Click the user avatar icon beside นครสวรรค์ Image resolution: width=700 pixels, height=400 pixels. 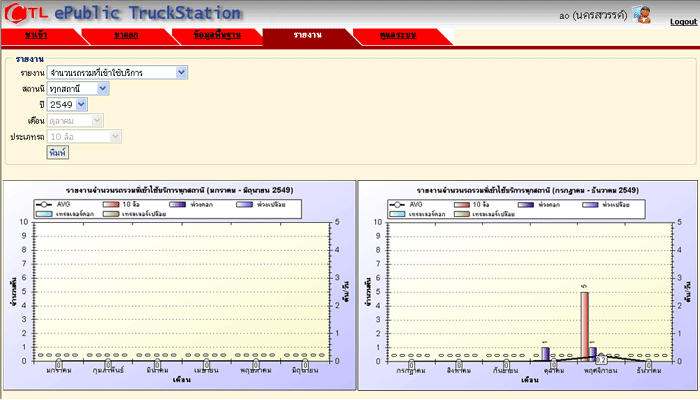tap(643, 15)
